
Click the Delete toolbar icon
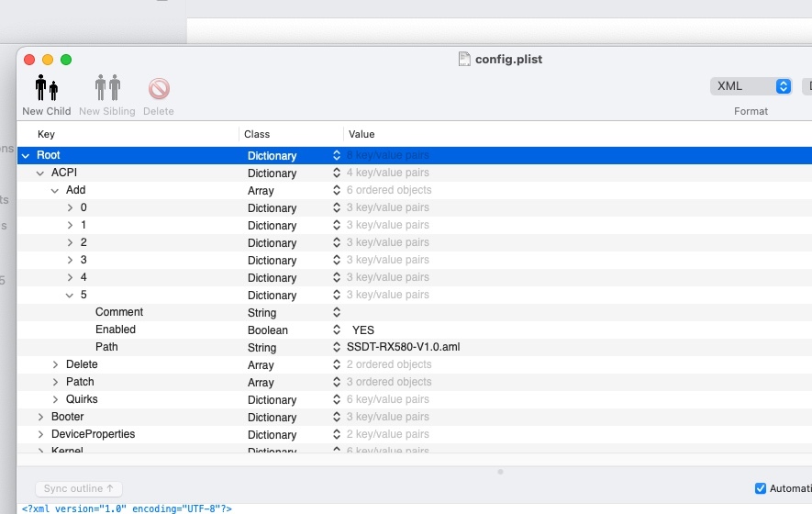pos(159,89)
